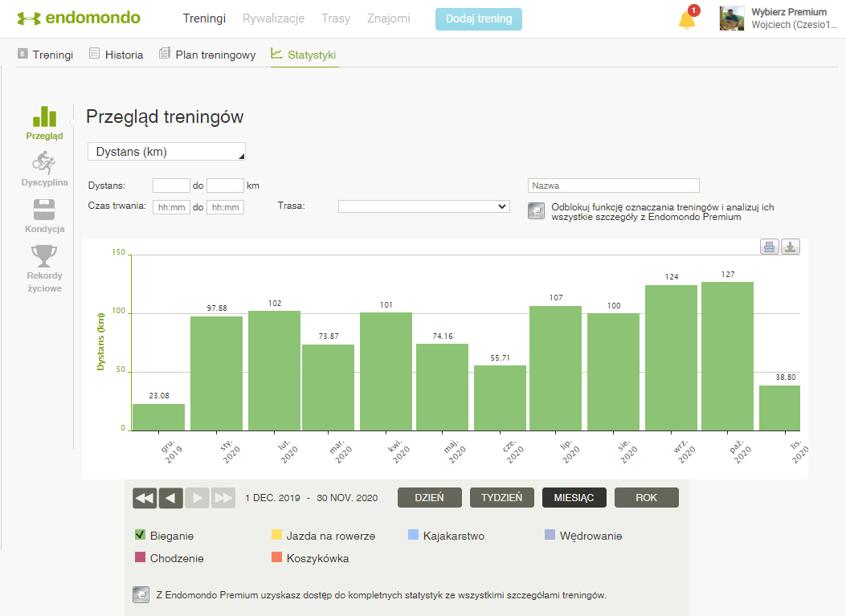Click the Chodzenie color swatch
This screenshot has width=846, height=616.
[141, 558]
